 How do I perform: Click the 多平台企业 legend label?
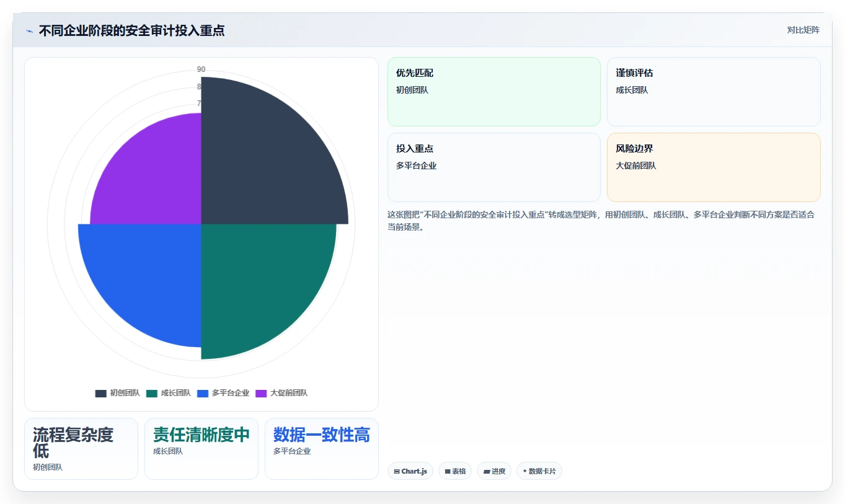[230, 393]
